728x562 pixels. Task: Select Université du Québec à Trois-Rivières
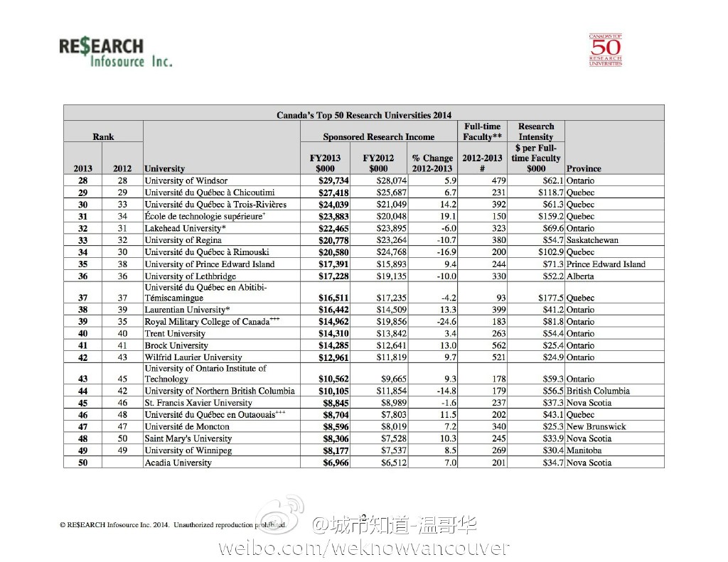(x=215, y=205)
